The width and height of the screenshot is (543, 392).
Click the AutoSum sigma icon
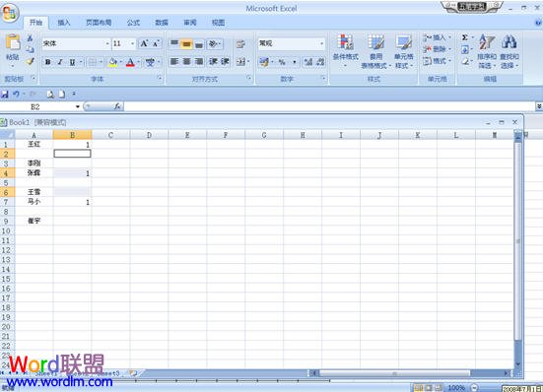465,37
